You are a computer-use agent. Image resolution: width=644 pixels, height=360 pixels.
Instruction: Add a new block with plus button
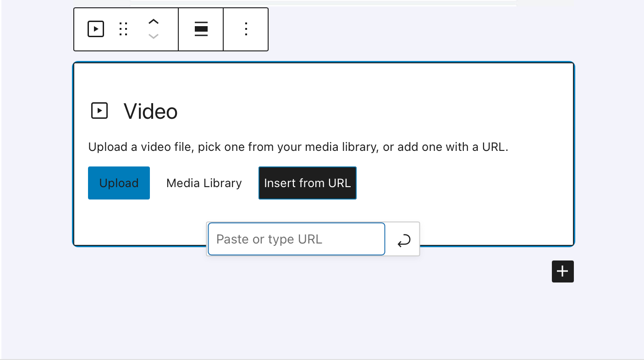(562, 271)
